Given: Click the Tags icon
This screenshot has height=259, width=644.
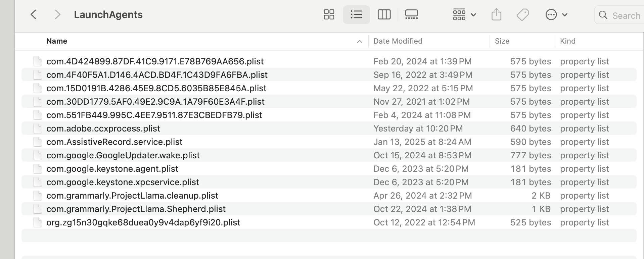Looking at the screenshot, I should 522,15.
